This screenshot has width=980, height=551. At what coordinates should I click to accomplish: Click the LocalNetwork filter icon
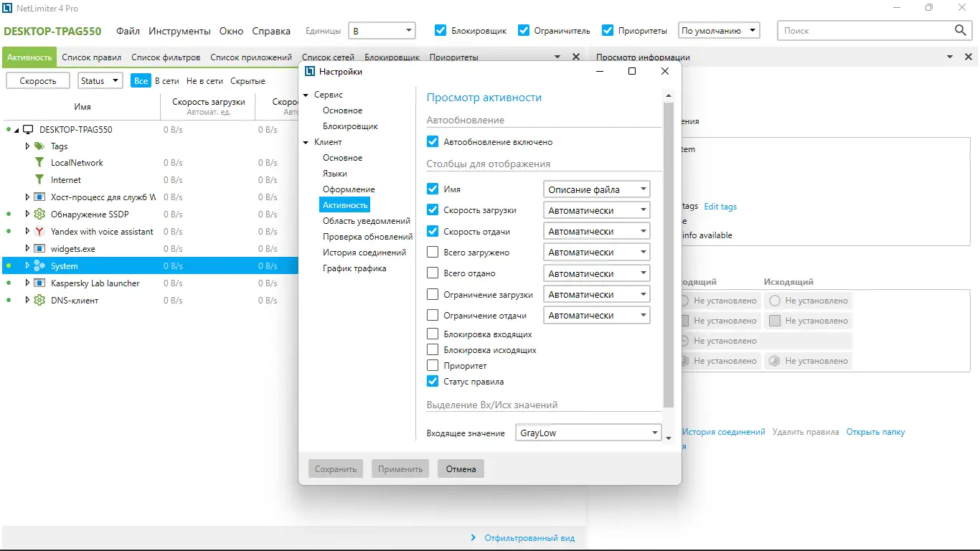pos(39,163)
